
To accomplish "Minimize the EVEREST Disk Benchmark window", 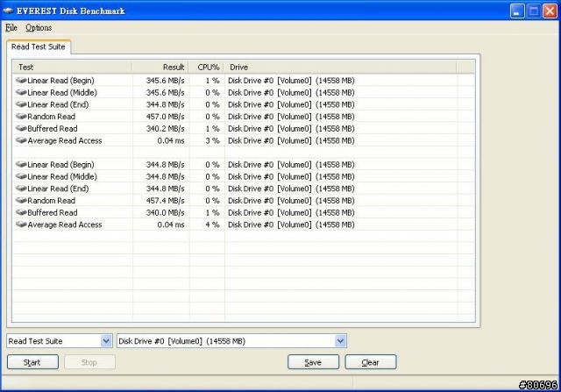I will (x=517, y=11).
